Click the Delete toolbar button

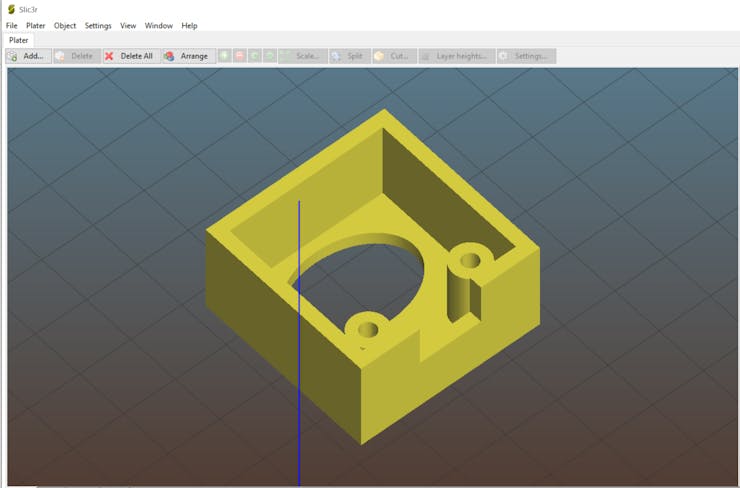click(75, 56)
